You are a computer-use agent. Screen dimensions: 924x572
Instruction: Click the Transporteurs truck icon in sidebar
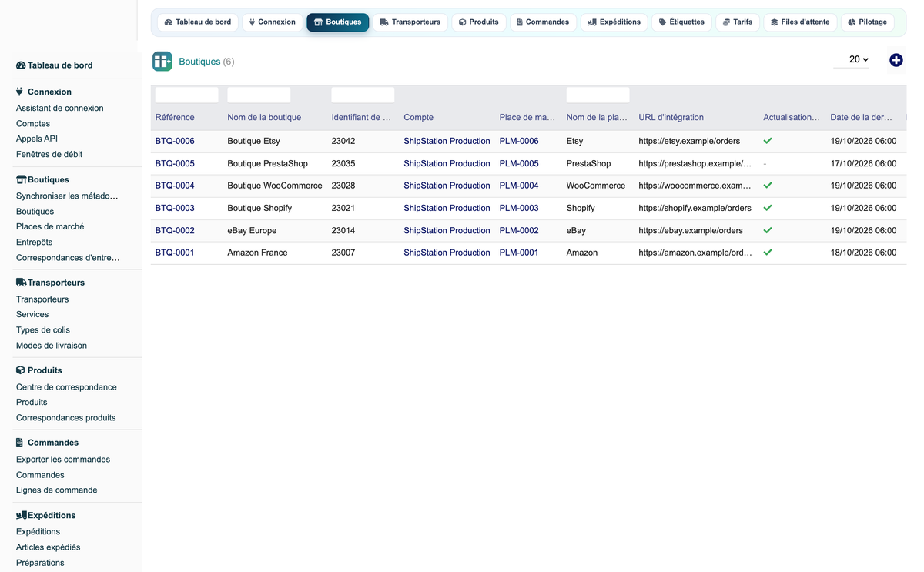21,283
